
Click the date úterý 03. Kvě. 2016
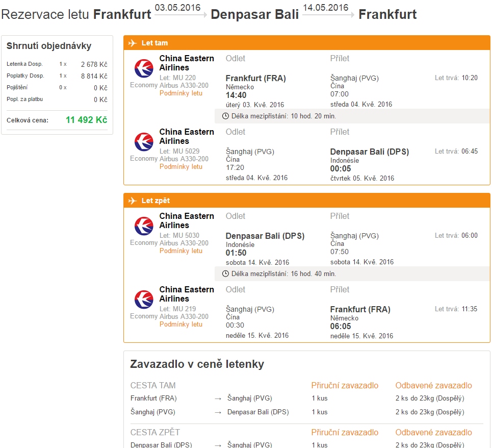tap(255, 105)
